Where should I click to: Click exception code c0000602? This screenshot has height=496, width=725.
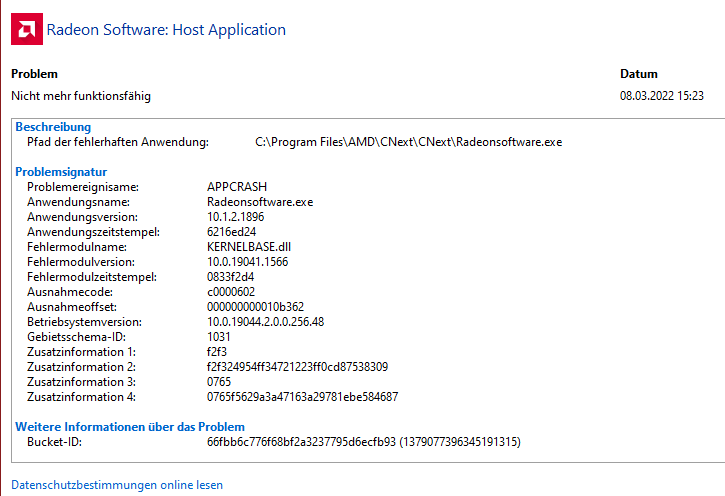point(231,292)
